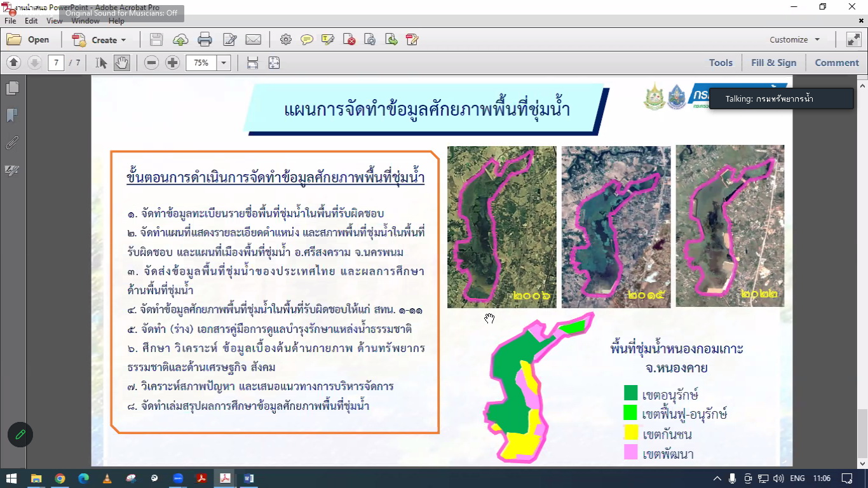868x488 pixels.
Task: Open Google Chrome from taskbar
Action: point(60,478)
